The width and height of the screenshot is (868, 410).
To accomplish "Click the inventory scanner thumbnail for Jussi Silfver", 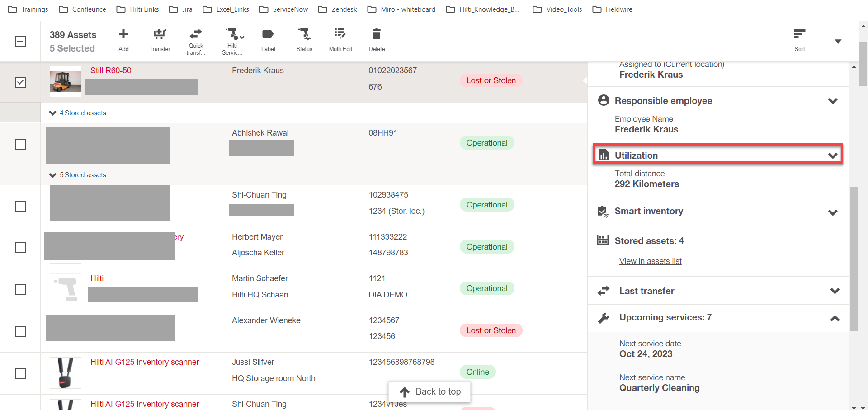I will click(x=66, y=373).
